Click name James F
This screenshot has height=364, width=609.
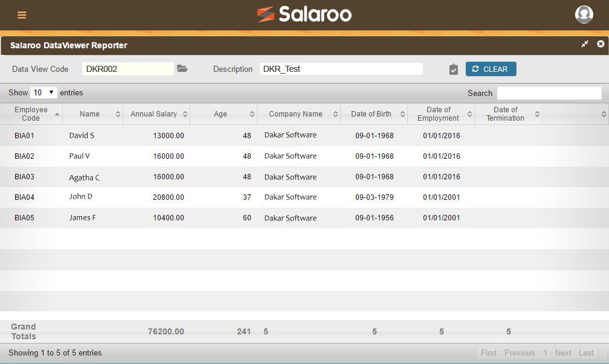(82, 218)
